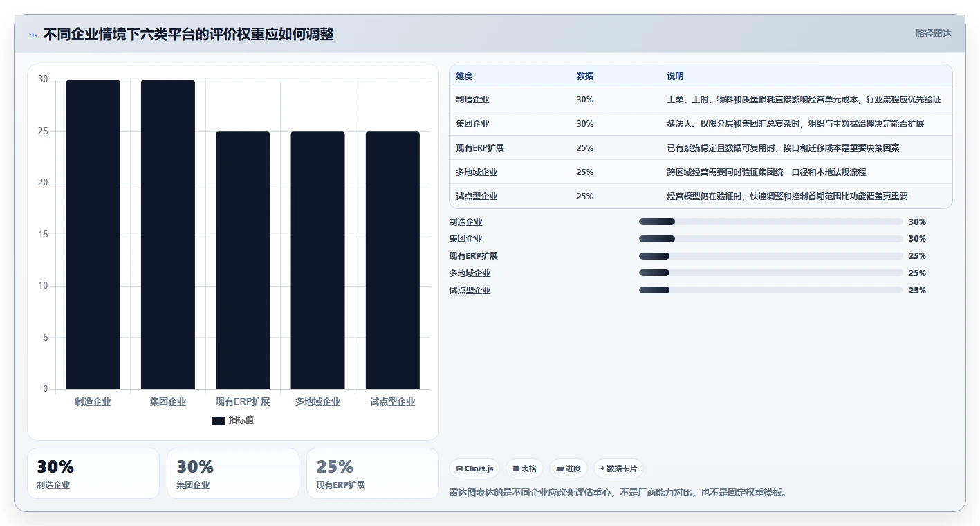Image resolution: width=980 pixels, height=526 pixels.
Task: Click the 多地域企业 progress bar
Action: coord(771,273)
